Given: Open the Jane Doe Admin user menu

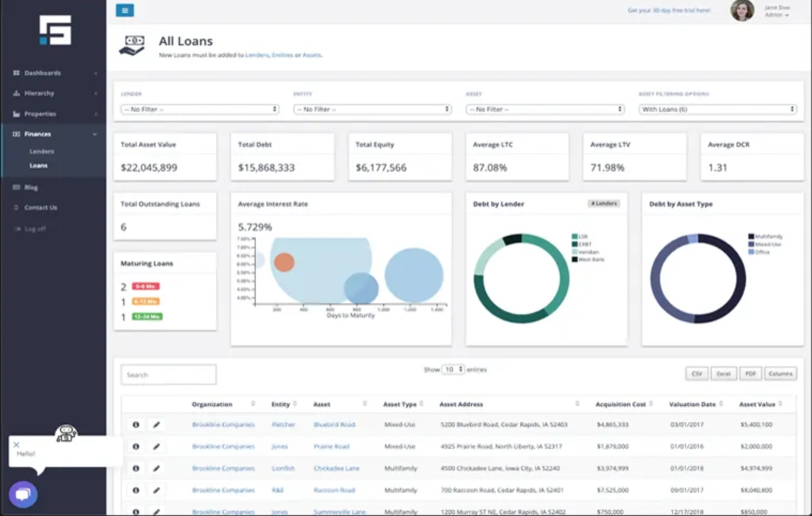Looking at the screenshot, I should click(x=777, y=11).
